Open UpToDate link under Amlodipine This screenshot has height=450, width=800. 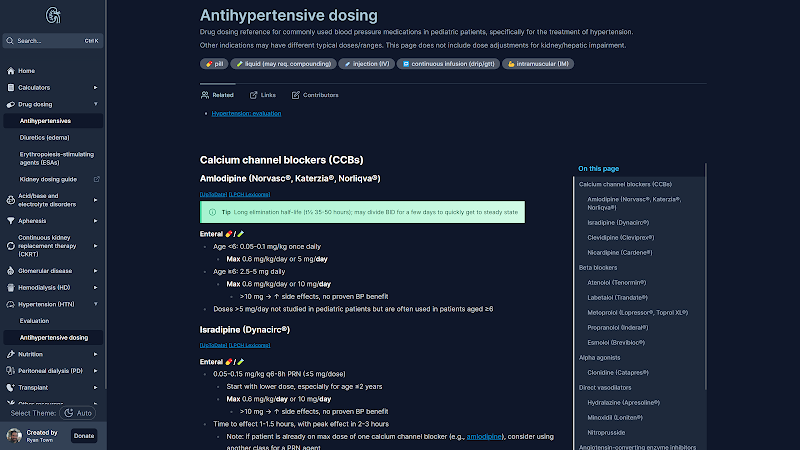[x=213, y=194]
